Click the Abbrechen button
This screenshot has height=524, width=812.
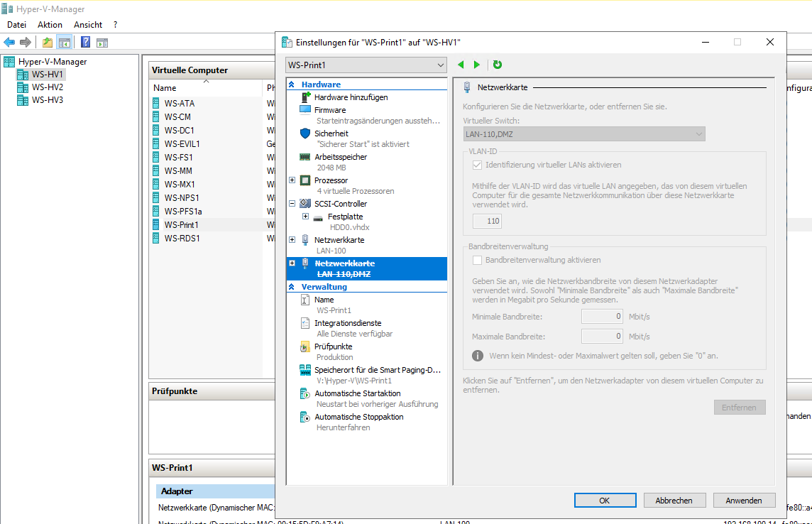pos(674,500)
